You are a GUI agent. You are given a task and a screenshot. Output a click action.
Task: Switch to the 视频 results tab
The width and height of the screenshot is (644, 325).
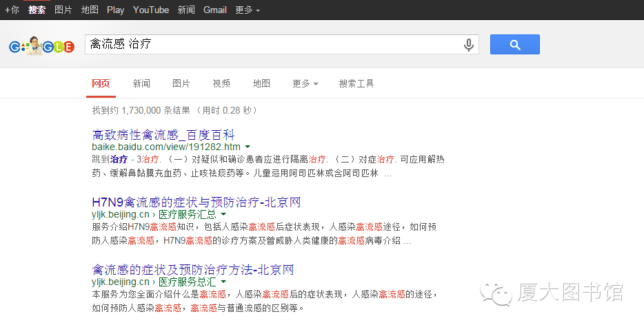221,83
